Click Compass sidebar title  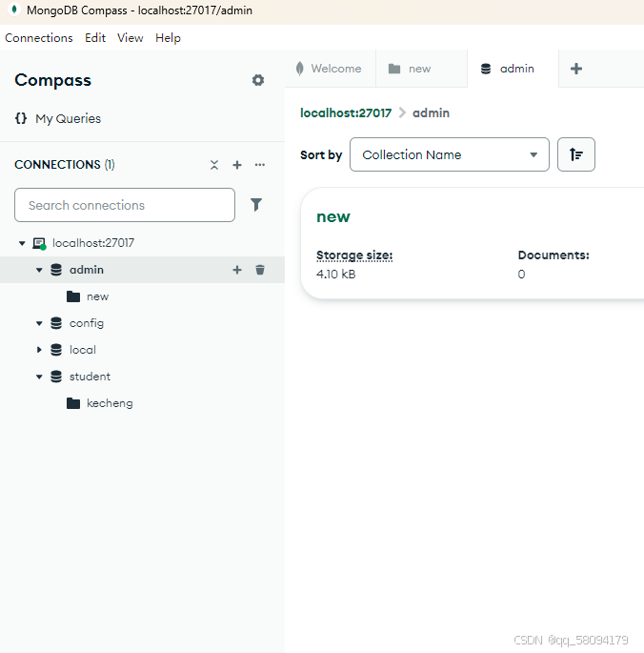(x=52, y=80)
